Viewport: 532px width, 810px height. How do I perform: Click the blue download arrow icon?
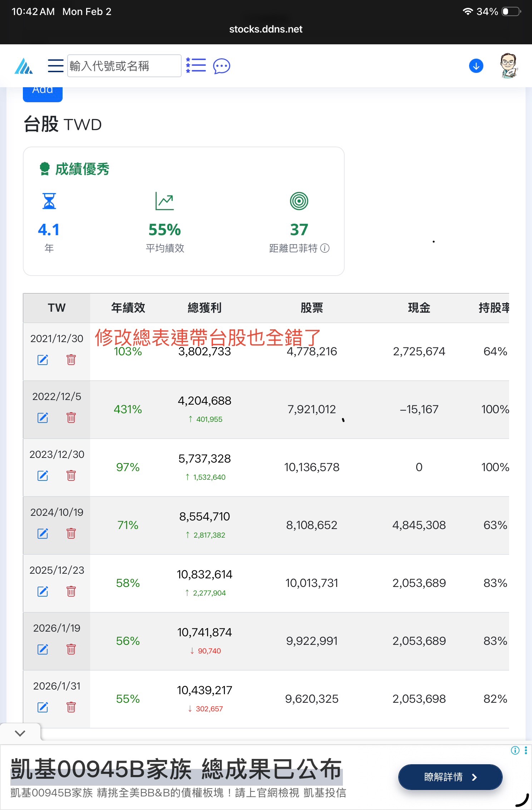coord(476,66)
